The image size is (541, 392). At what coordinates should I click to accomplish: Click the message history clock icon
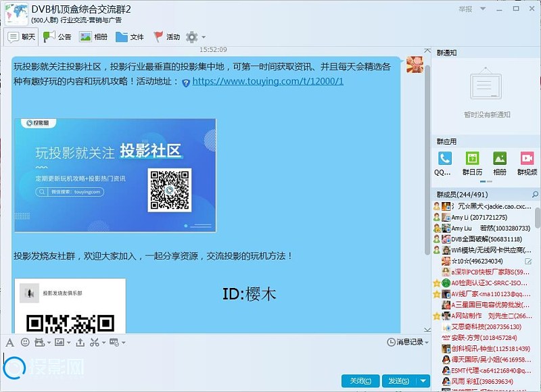[x=391, y=342]
